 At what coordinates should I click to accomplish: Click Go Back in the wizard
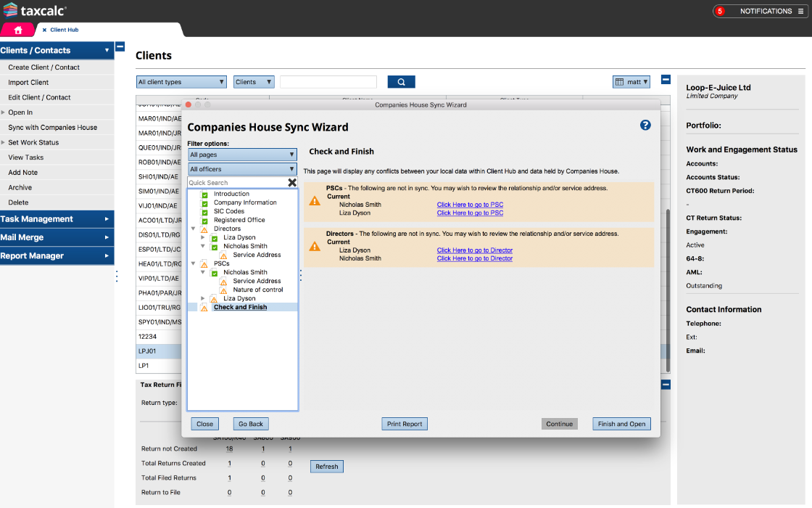pyautogui.click(x=251, y=424)
